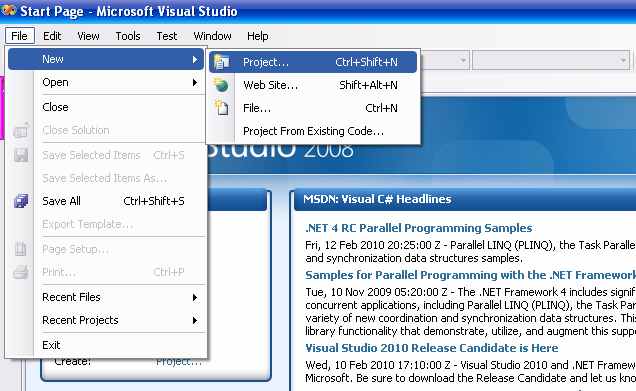Expand the New submenu
636x391 pixels.
(x=106, y=59)
